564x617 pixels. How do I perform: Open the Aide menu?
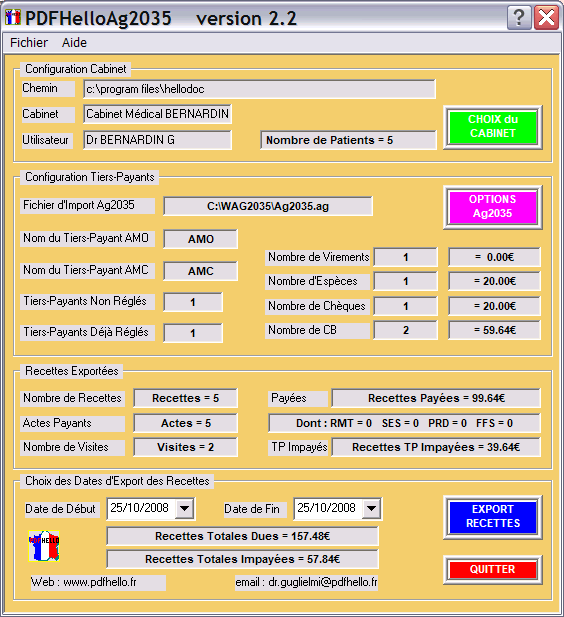coord(74,42)
